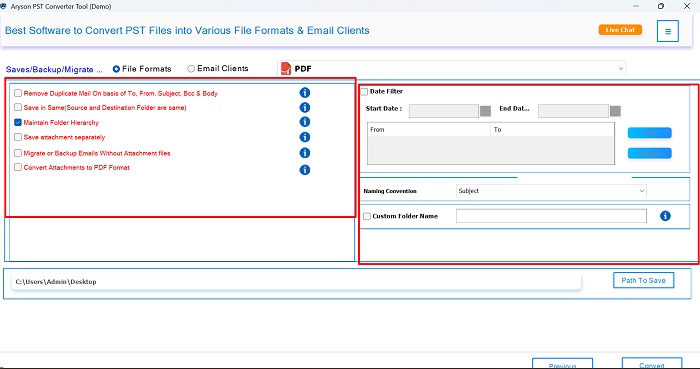Click the Path To Save button
The height and width of the screenshot is (369, 700).
point(643,280)
